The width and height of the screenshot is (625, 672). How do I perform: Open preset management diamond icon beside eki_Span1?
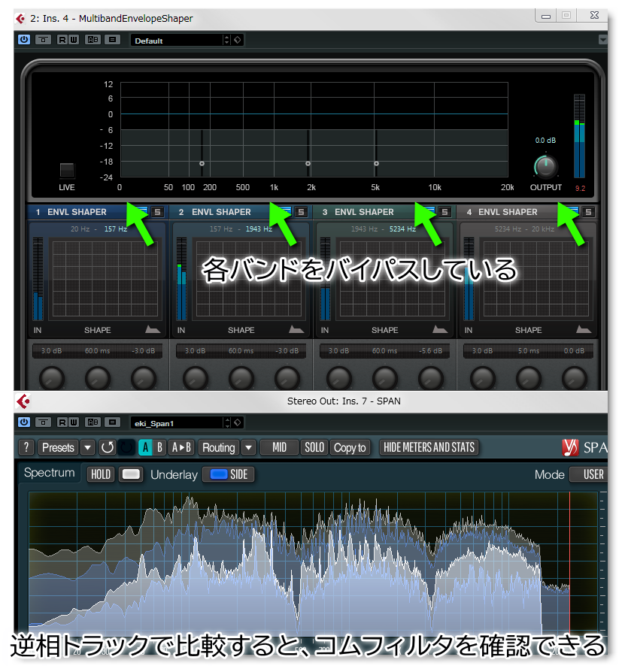238,423
